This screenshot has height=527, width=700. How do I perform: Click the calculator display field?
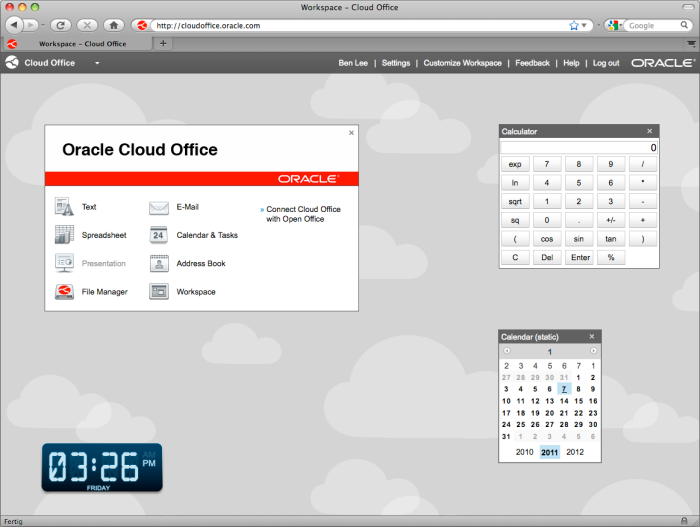point(579,147)
